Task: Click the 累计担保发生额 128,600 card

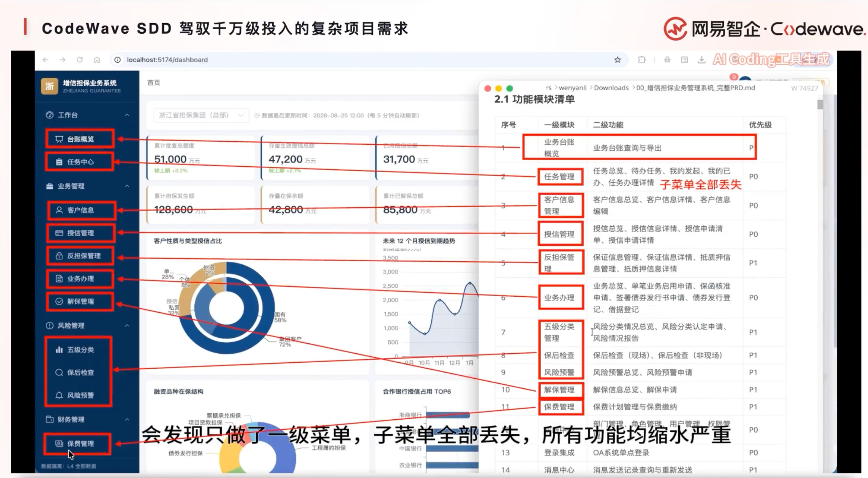Action: point(201,205)
